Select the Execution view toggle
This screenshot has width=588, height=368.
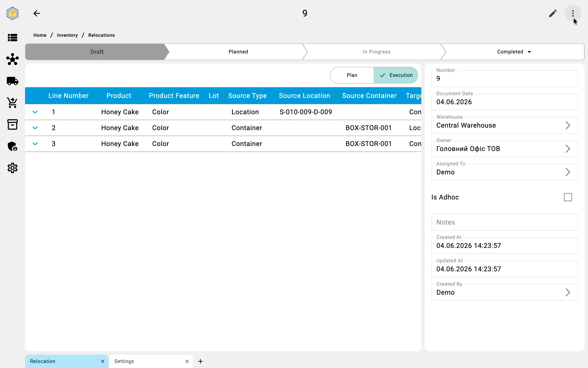[x=396, y=75]
